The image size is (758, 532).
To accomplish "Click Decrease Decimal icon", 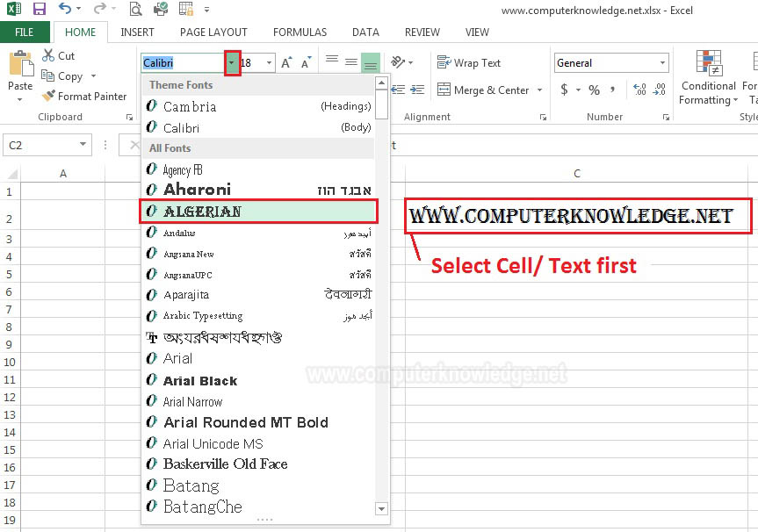I will [660, 90].
